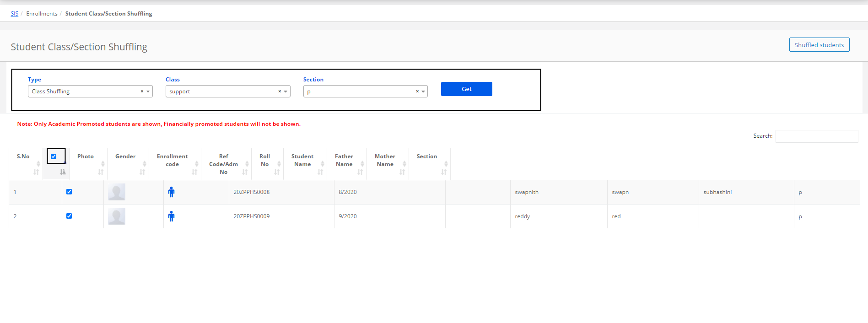Uncheck the checkbox for student swapnith
Viewport: 868px width, 323px height.
(x=69, y=192)
